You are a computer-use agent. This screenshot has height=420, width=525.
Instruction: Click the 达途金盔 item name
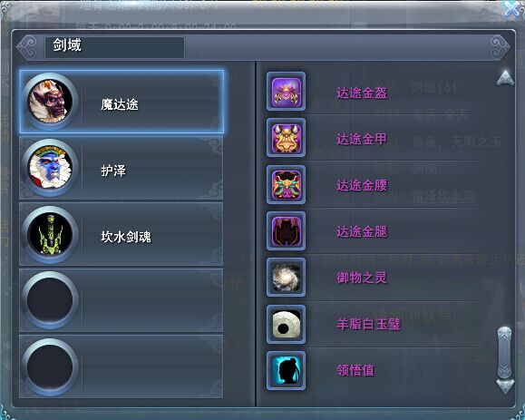[362, 93]
